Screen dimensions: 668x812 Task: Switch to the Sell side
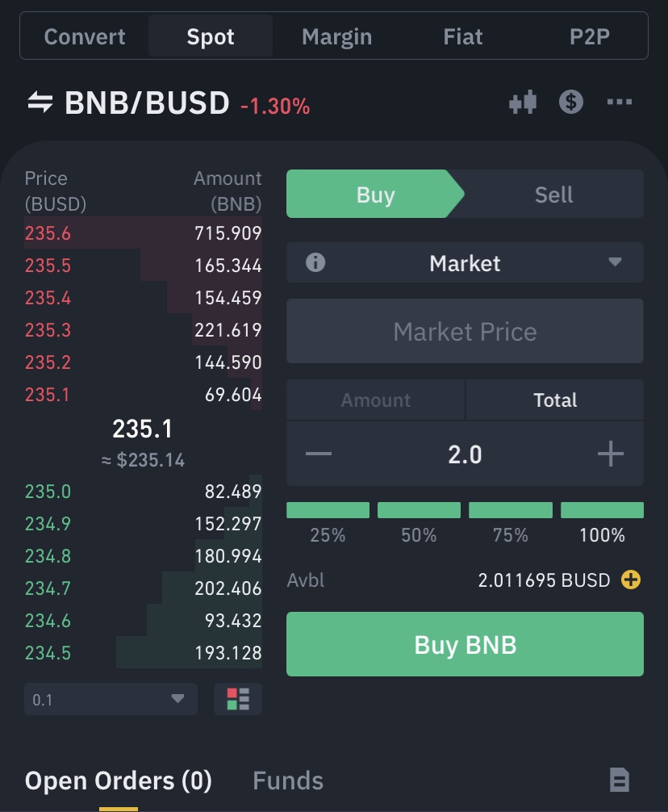pyautogui.click(x=553, y=195)
